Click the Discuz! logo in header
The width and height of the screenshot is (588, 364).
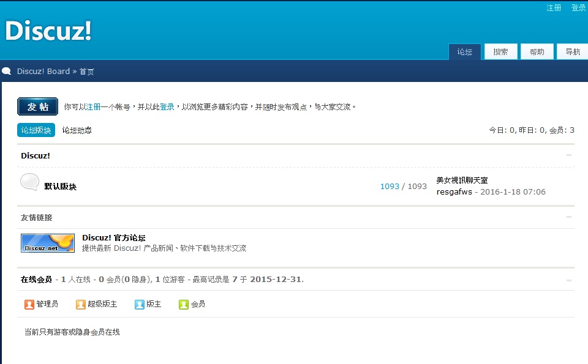tap(48, 31)
